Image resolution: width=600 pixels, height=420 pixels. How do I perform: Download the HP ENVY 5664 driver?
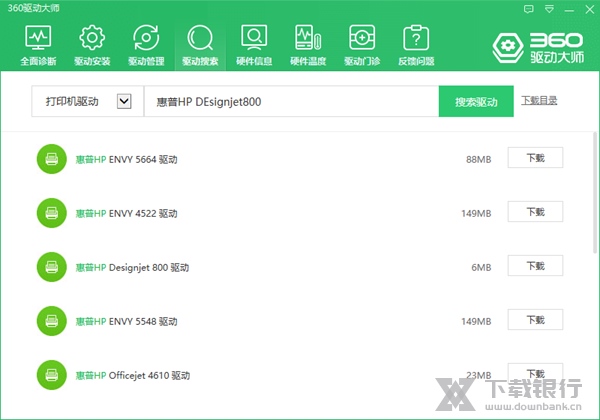(x=535, y=158)
